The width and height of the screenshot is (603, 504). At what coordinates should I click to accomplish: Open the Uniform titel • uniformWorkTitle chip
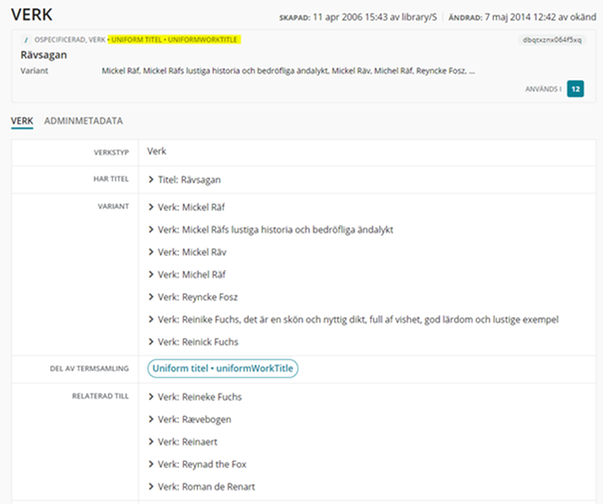click(x=223, y=369)
